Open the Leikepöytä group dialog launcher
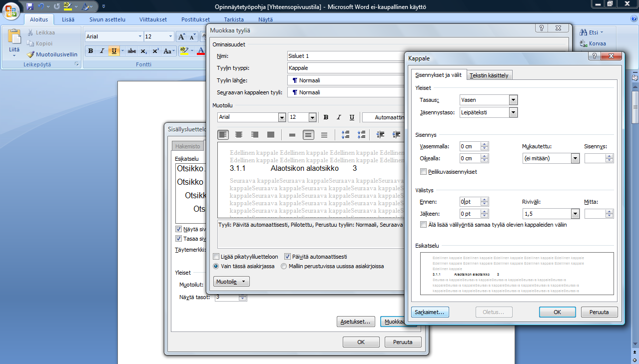Screen dimensions: 639x364 [76, 65]
